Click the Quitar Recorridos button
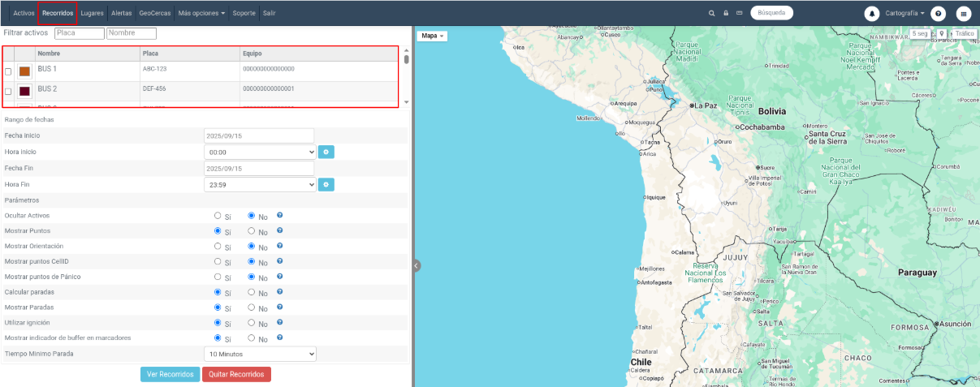 (236, 374)
